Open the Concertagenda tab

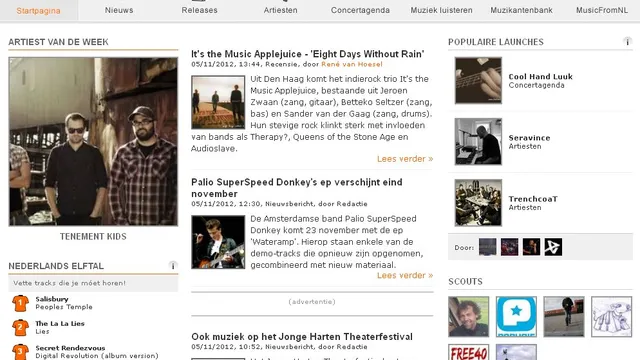point(360,10)
